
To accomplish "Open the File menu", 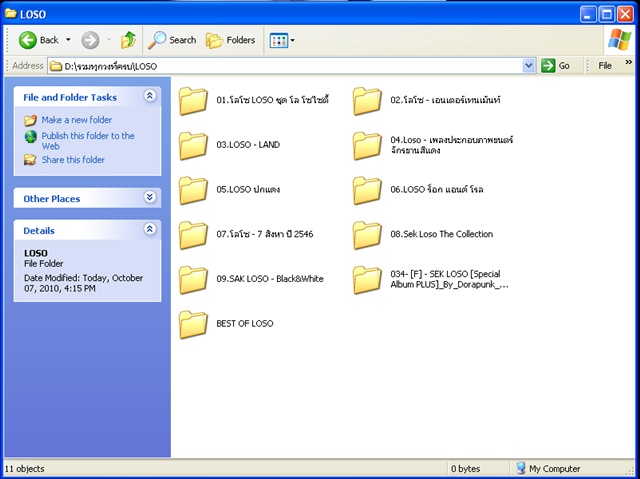I will click(x=605, y=66).
